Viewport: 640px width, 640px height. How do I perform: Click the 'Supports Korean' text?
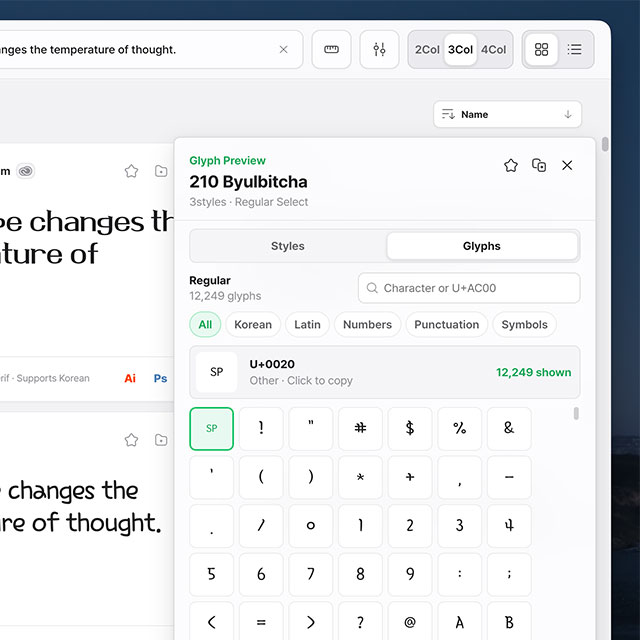53,378
